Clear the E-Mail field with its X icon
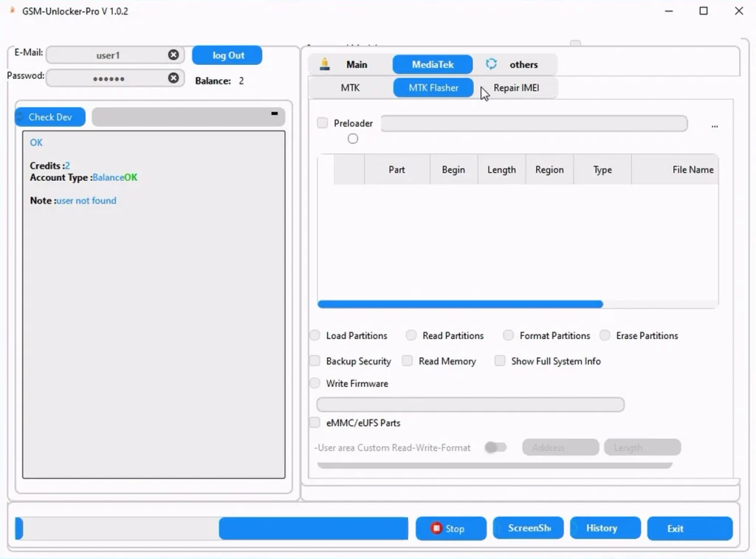The height and width of the screenshot is (559, 756). [x=173, y=55]
